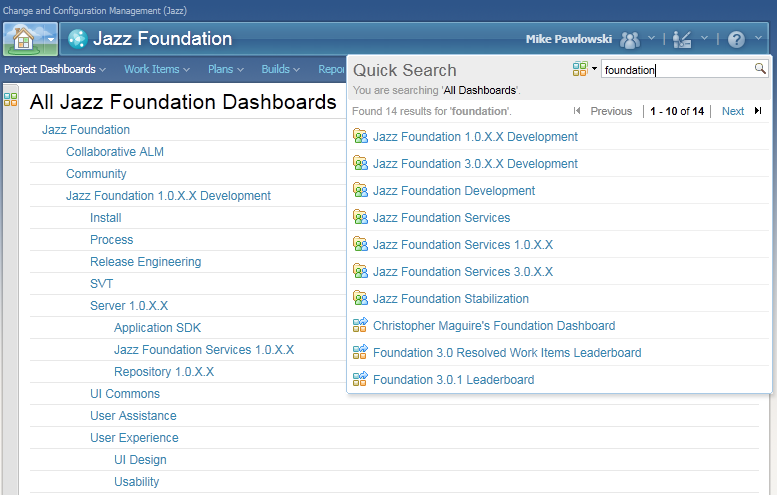The height and width of the screenshot is (495, 778).
Task: Open the Home icon menu
Action: pyautogui.click(x=23, y=39)
